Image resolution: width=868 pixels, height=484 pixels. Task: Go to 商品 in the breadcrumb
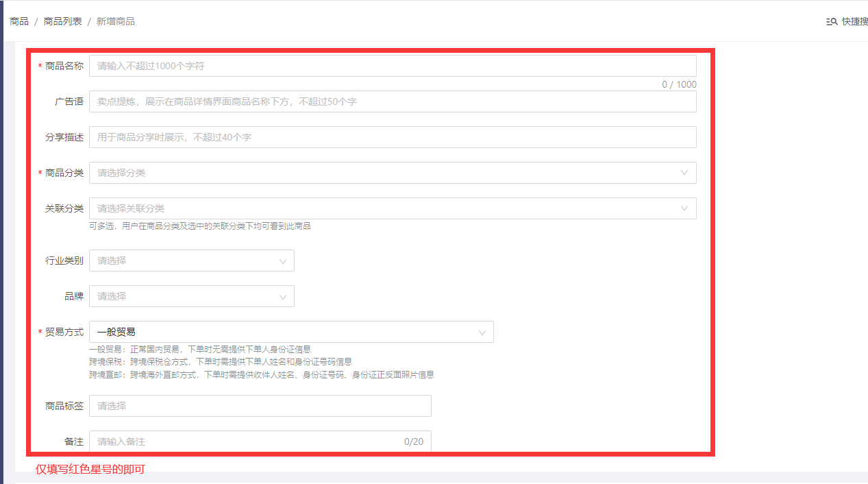click(x=19, y=21)
